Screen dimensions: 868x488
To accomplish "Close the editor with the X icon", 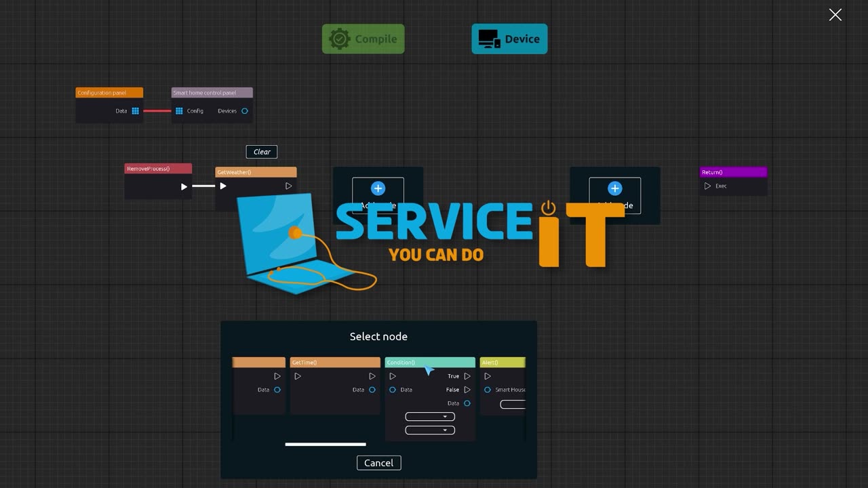I will [x=835, y=15].
